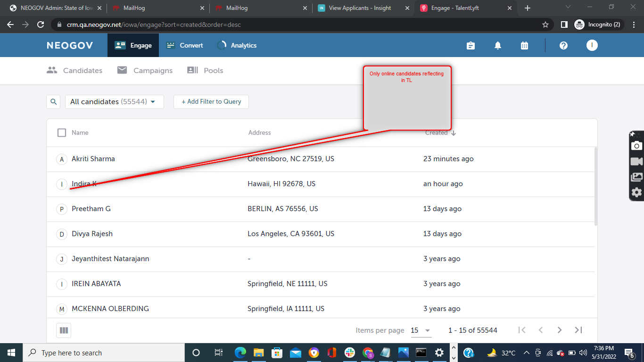Switch to the Convert menu
The height and width of the screenshot is (362, 644).
(x=185, y=46)
